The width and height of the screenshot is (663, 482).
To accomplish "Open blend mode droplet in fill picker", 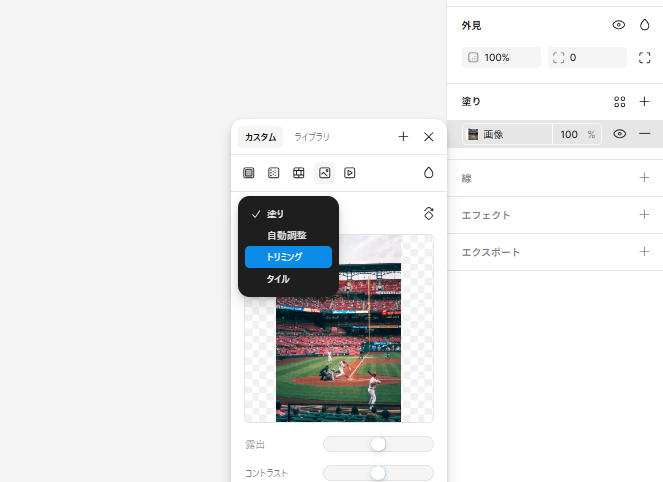I will 429,173.
